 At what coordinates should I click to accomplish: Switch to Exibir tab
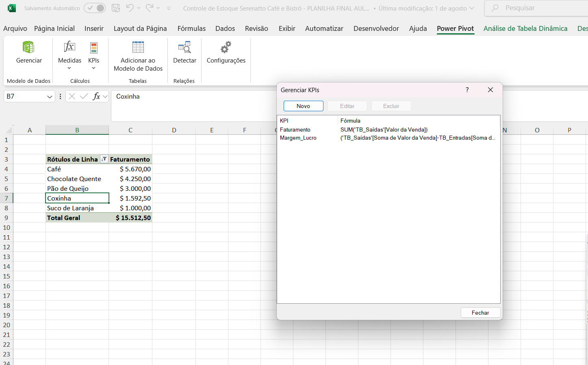[x=287, y=28]
